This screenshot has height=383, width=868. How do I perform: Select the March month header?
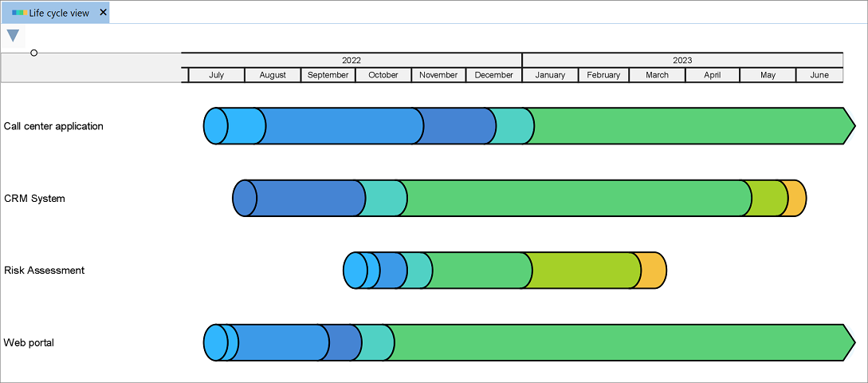pyautogui.click(x=657, y=75)
